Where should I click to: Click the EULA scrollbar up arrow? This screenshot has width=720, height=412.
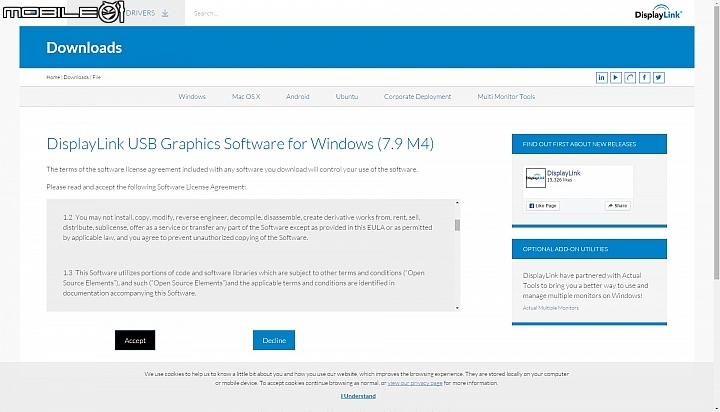tap(457, 203)
